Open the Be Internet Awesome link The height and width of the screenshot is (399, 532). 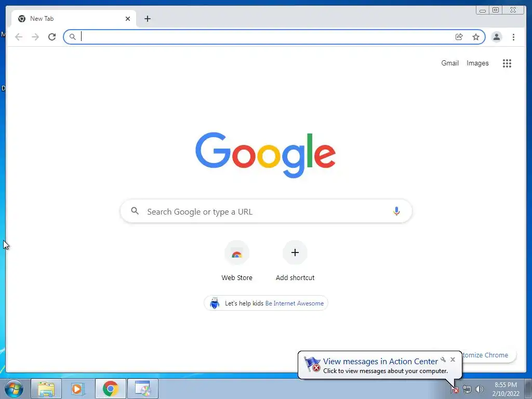point(294,303)
